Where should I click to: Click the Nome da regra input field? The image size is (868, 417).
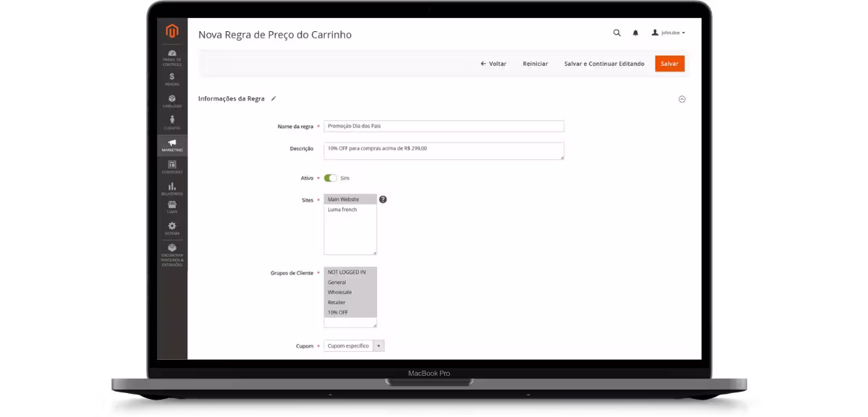444,126
